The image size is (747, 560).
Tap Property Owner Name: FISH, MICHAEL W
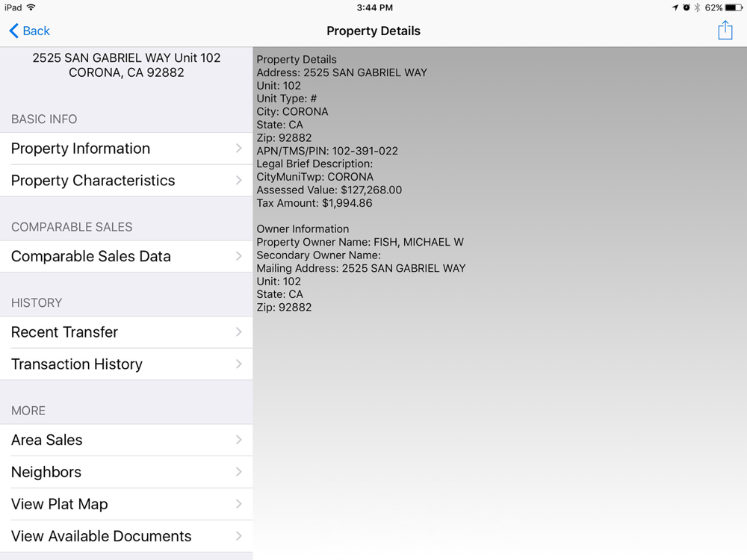[360, 242]
